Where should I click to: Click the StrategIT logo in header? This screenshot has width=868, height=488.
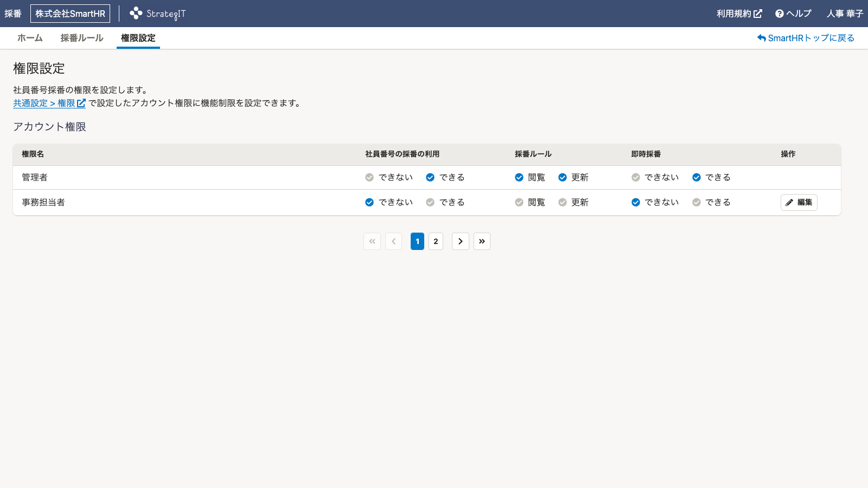[x=157, y=14]
